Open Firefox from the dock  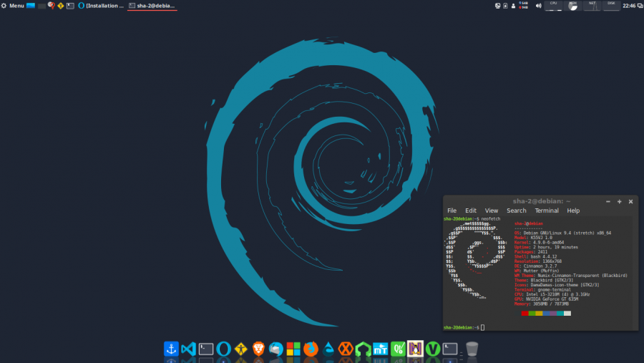[x=311, y=349]
